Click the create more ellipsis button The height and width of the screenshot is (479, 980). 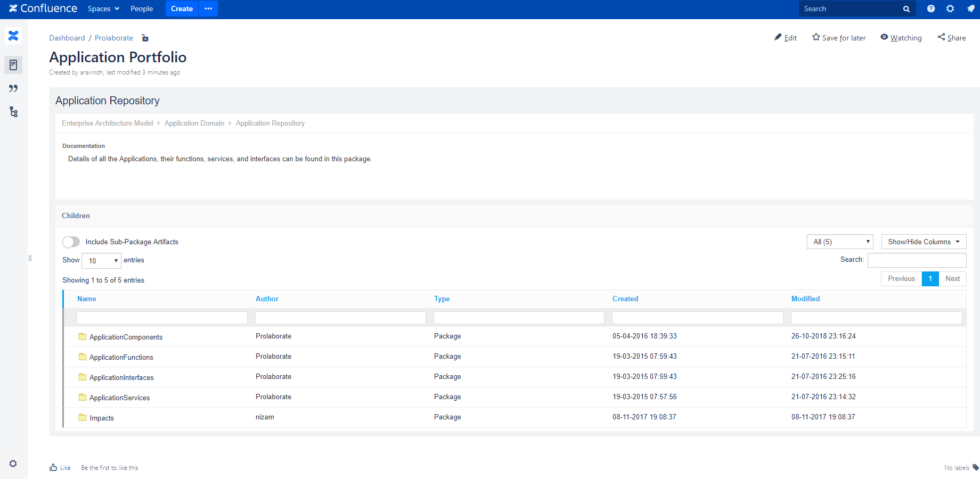point(208,9)
